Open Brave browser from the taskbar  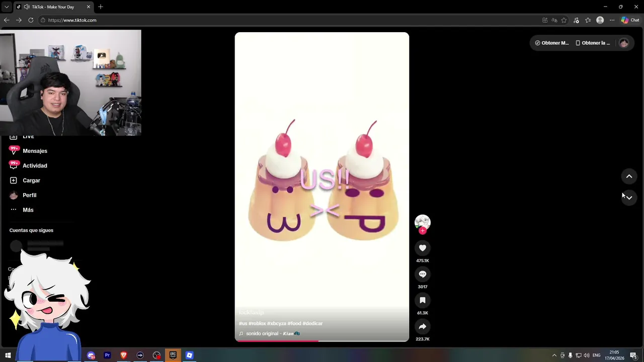coord(124,355)
